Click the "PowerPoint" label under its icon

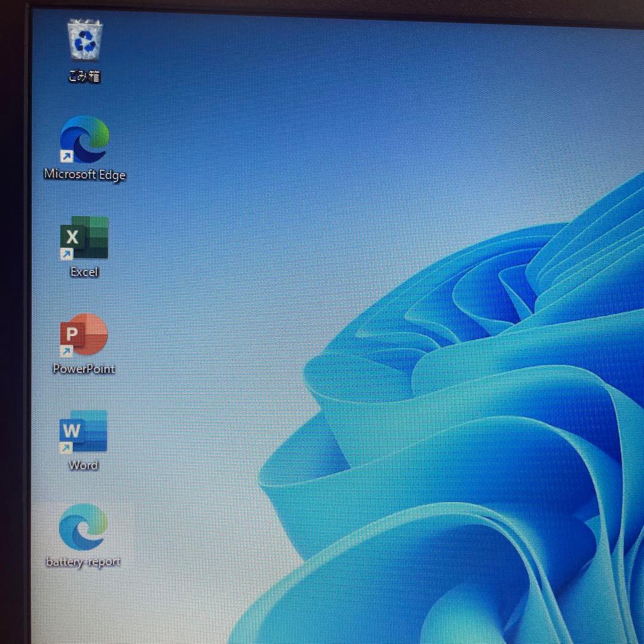(83, 368)
